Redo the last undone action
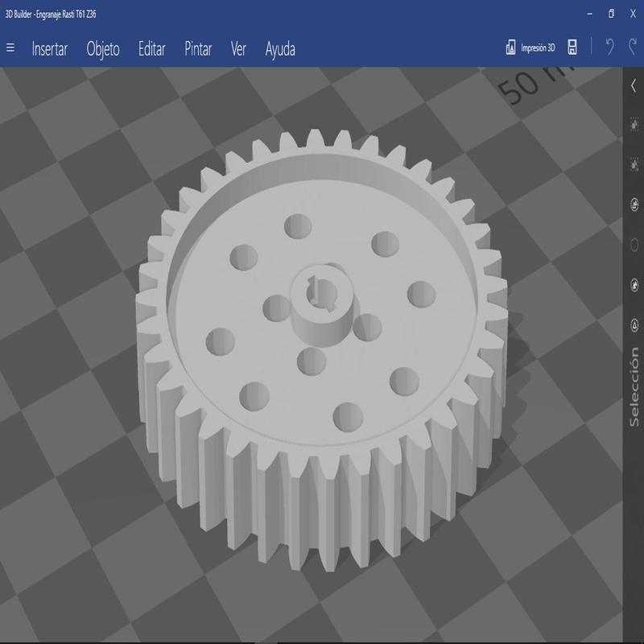 [632, 48]
